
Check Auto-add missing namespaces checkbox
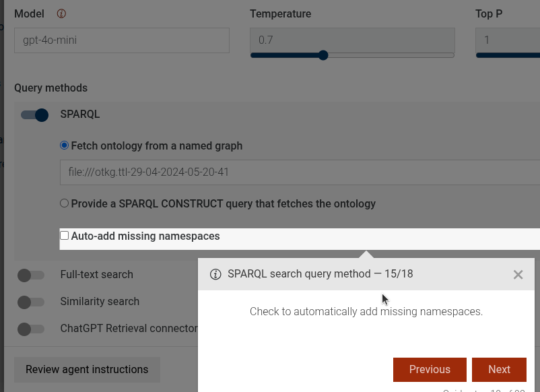tap(65, 236)
